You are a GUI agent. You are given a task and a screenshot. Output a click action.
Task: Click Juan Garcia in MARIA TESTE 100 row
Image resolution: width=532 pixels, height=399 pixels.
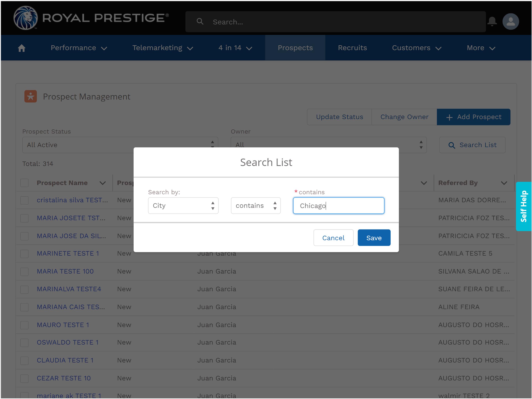click(x=217, y=271)
